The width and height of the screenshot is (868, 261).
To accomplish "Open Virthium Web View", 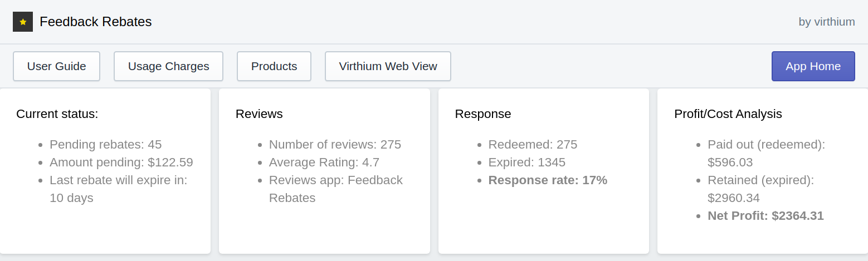I will 388,66.
